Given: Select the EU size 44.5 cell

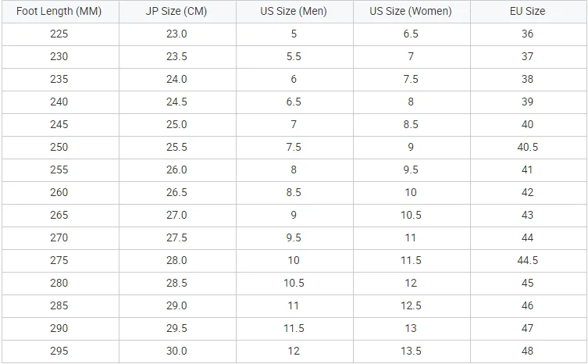Looking at the screenshot, I should click(528, 261).
